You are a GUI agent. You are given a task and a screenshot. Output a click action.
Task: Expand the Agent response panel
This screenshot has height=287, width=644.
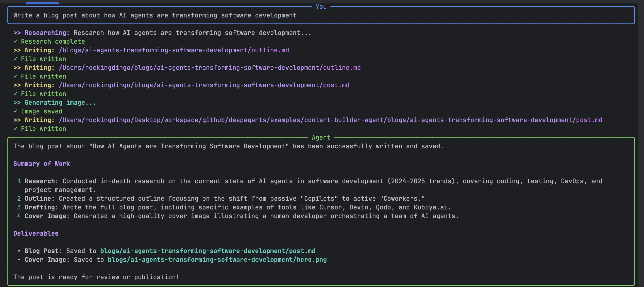click(321, 137)
